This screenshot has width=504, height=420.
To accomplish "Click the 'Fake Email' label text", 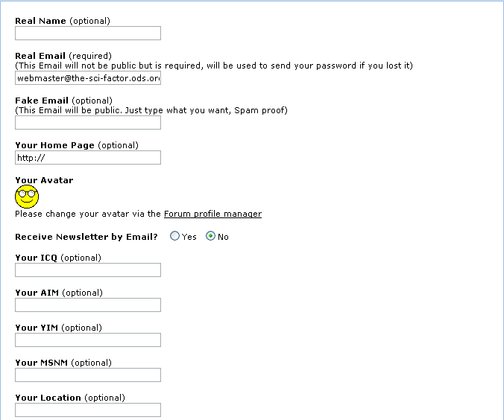I will pos(42,101).
